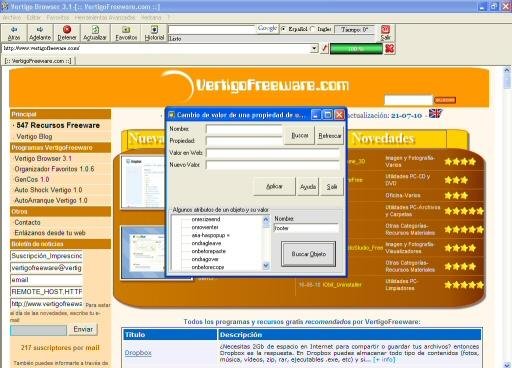The height and width of the screenshot is (368, 512).
Task: Go back with the Atrás toolbar button
Action: (14, 33)
